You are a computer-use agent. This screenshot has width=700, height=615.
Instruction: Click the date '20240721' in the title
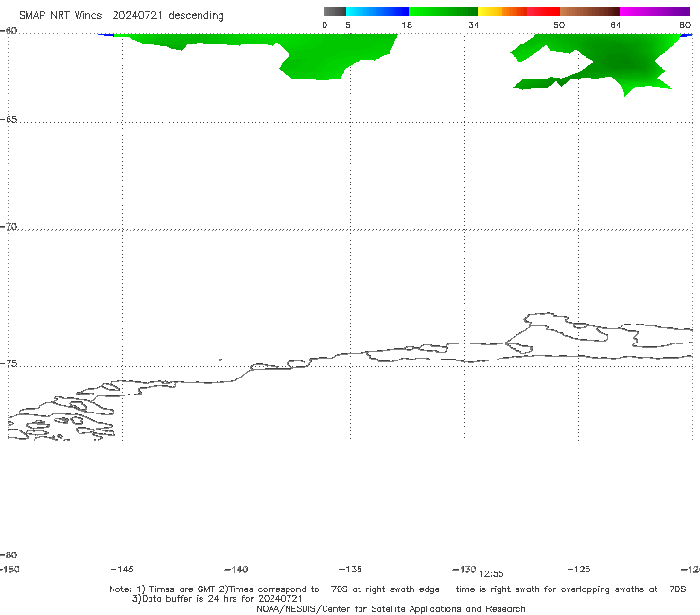137,16
